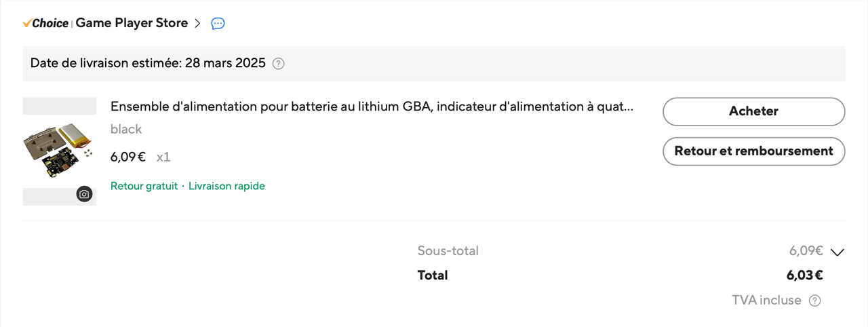This screenshot has height=327, width=868.
Task: Open chat with the seller icon
Action: 218,24
